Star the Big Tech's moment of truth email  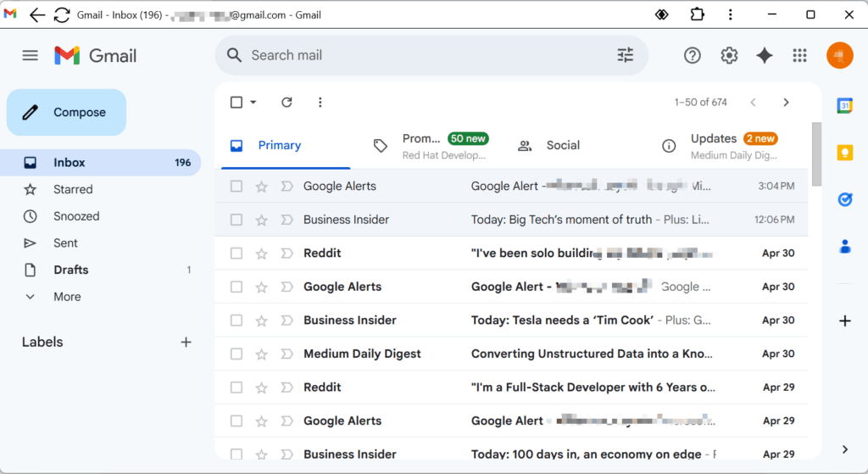[261, 220]
